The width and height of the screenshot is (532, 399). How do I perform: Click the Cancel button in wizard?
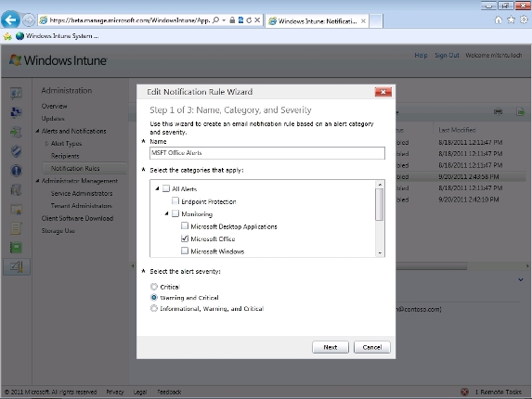click(372, 347)
